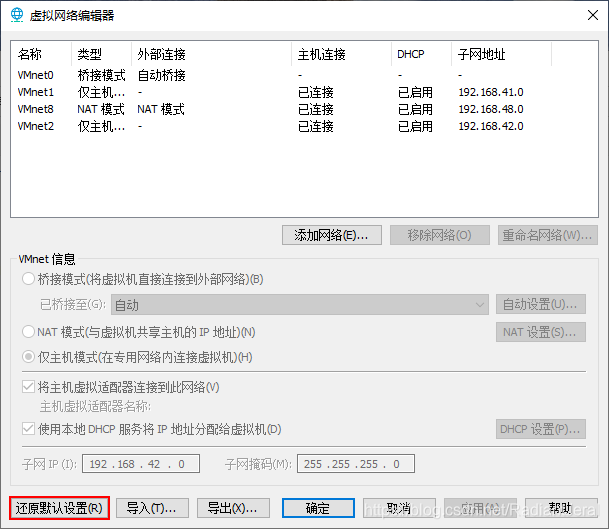Click the DHCP column header

tap(421, 54)
